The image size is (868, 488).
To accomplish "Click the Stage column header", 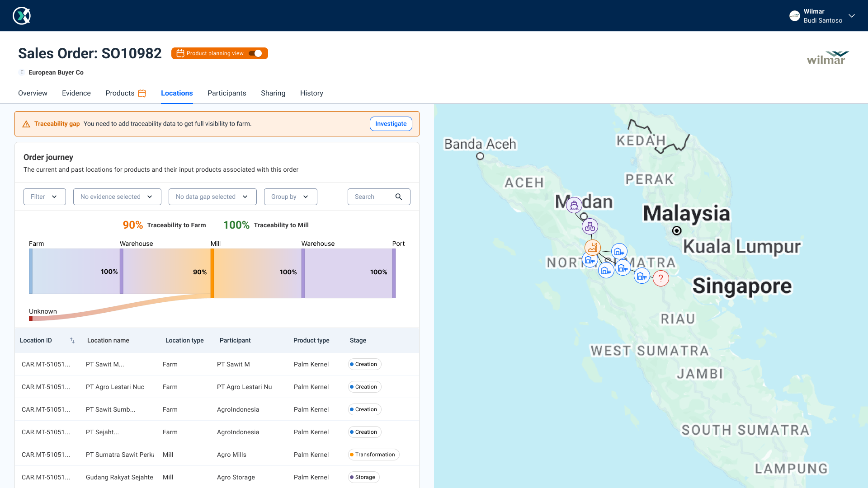I will 358,340.
